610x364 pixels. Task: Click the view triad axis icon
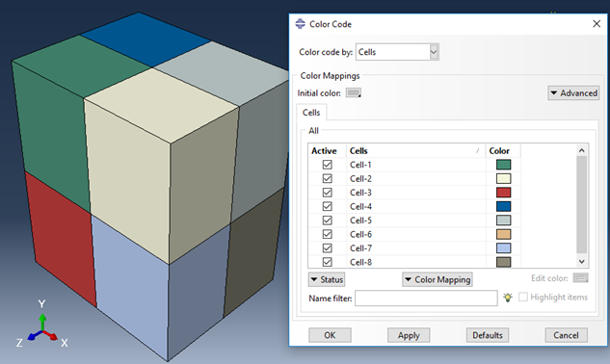[x=42, y=326]
